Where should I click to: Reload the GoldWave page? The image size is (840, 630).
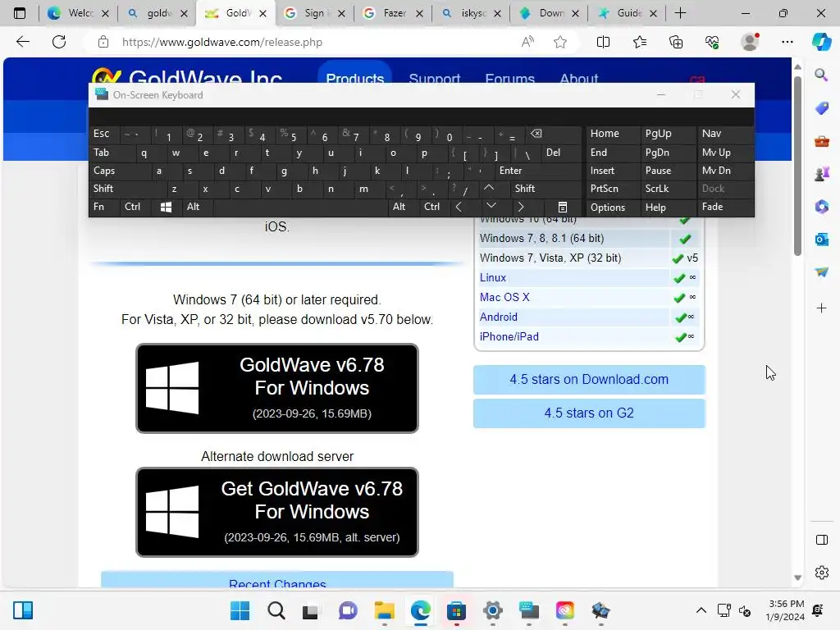pyautogui.click(x=59, y=42)
